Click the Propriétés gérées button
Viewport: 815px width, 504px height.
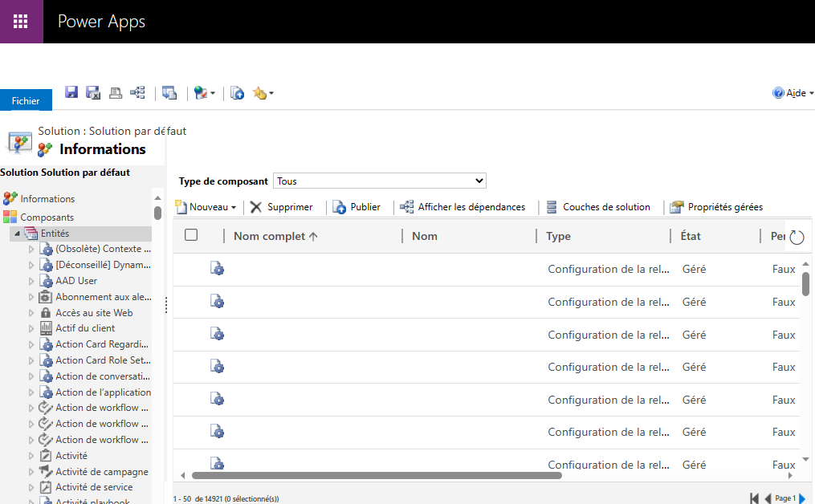click(716, 207)
